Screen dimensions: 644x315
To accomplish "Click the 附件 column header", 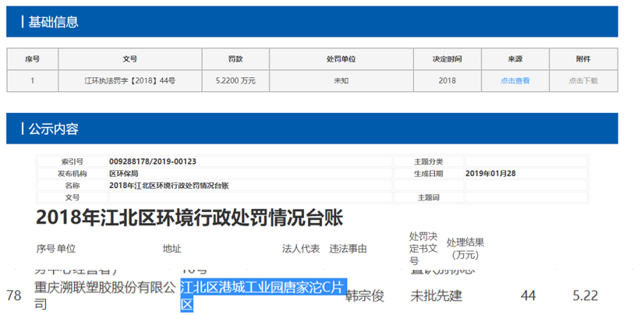I will tap(583, 59).
